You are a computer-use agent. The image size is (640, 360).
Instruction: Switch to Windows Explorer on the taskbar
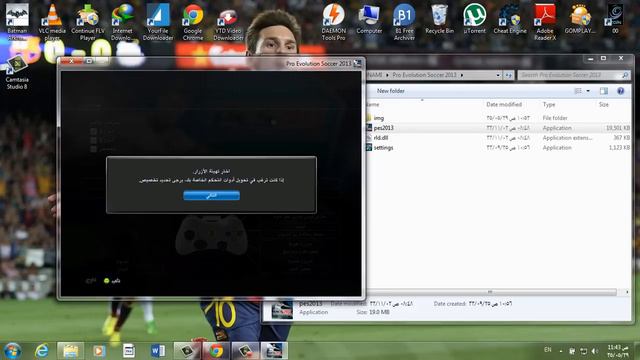click(x=70, y=351)
